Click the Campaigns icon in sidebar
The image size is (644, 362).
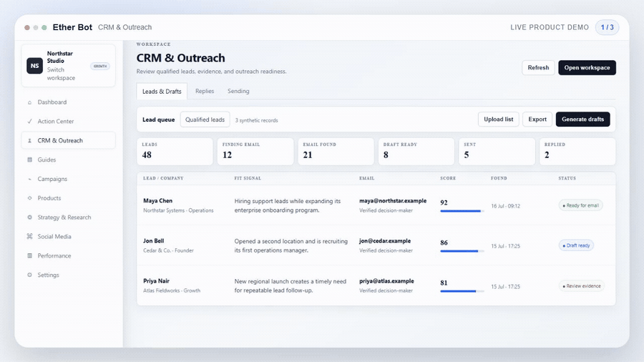[29, 179]
